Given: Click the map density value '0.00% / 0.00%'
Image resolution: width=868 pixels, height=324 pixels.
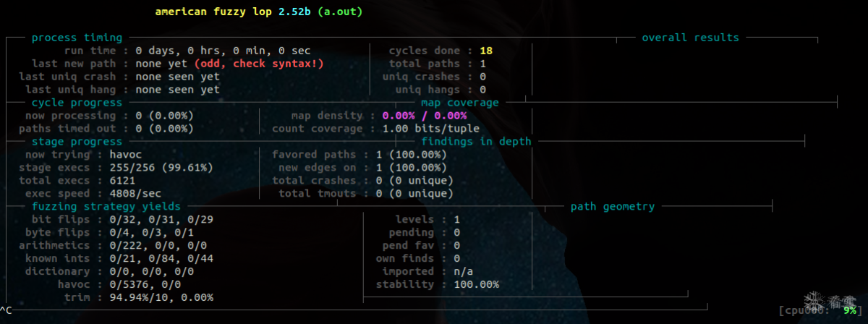Looking at the screenshot, I should pos(425,116).
